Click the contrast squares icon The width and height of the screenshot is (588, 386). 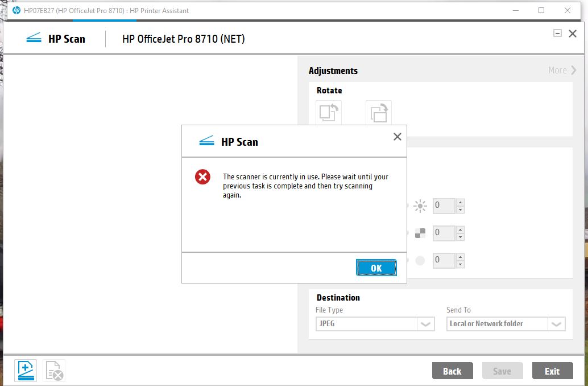pyautogui.click(x=420, y=233)
